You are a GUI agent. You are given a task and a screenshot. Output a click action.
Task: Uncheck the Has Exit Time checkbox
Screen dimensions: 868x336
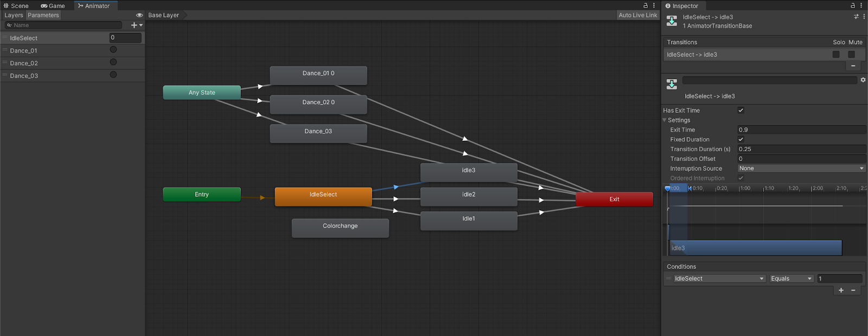coord(741,111)
